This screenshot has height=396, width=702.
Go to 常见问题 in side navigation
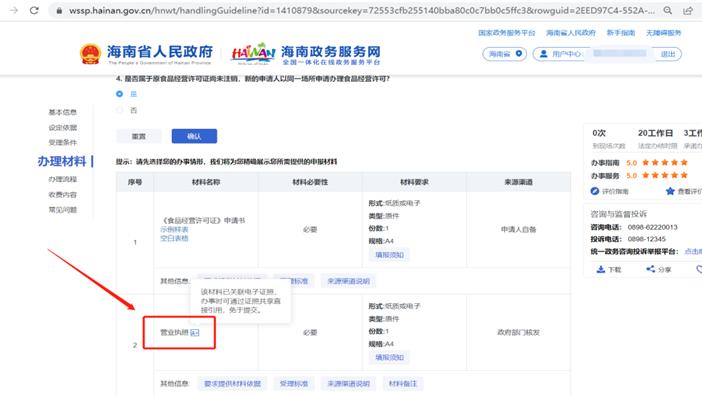[63, 209]
